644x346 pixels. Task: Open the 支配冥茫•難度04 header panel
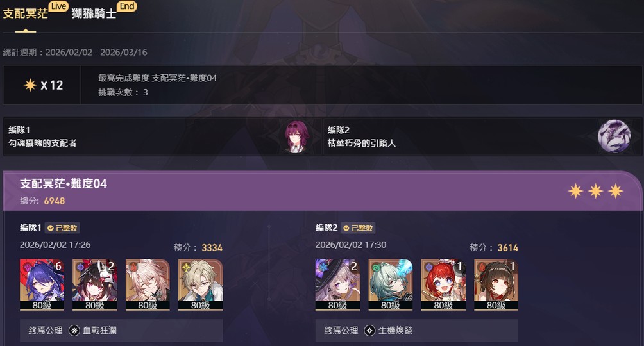(x=323, y=191)
